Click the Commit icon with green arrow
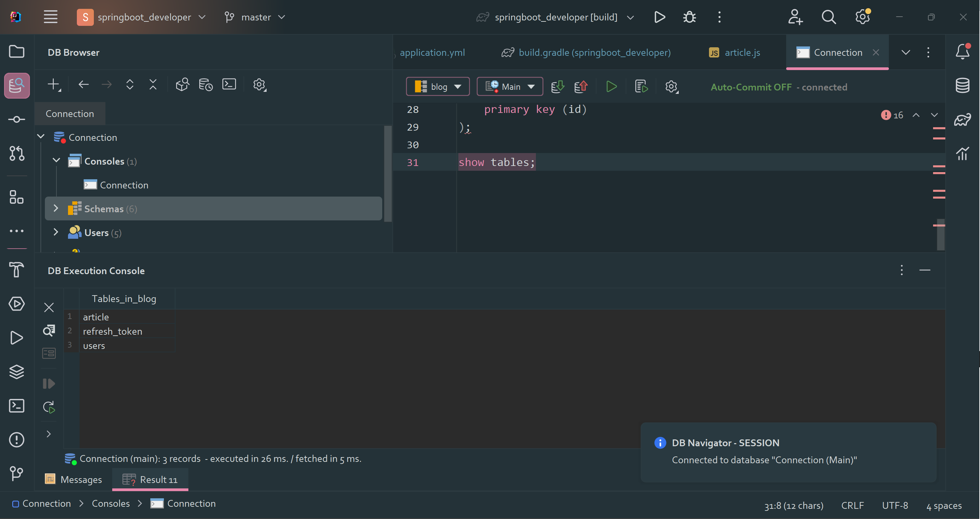The image size is (980, 519). tap(557, 87)
